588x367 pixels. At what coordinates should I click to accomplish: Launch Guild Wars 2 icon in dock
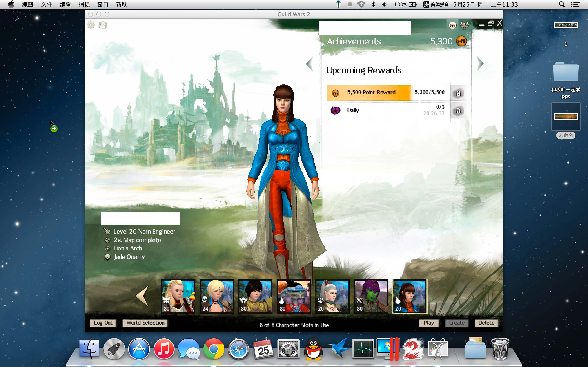(413, 349)
